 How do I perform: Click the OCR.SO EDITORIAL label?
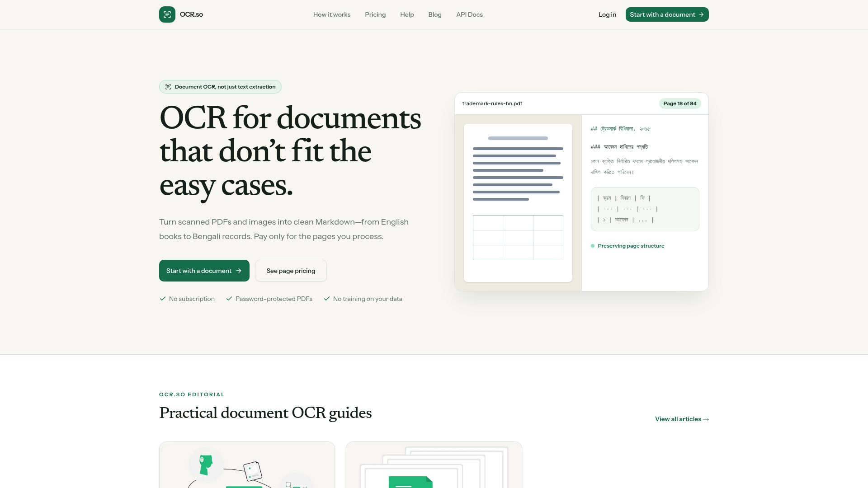click(192, 394)
